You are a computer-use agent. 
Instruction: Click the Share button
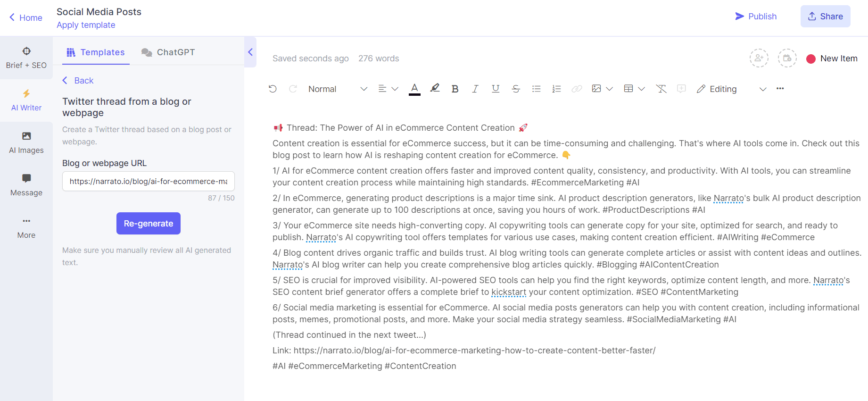click(826, 17)
